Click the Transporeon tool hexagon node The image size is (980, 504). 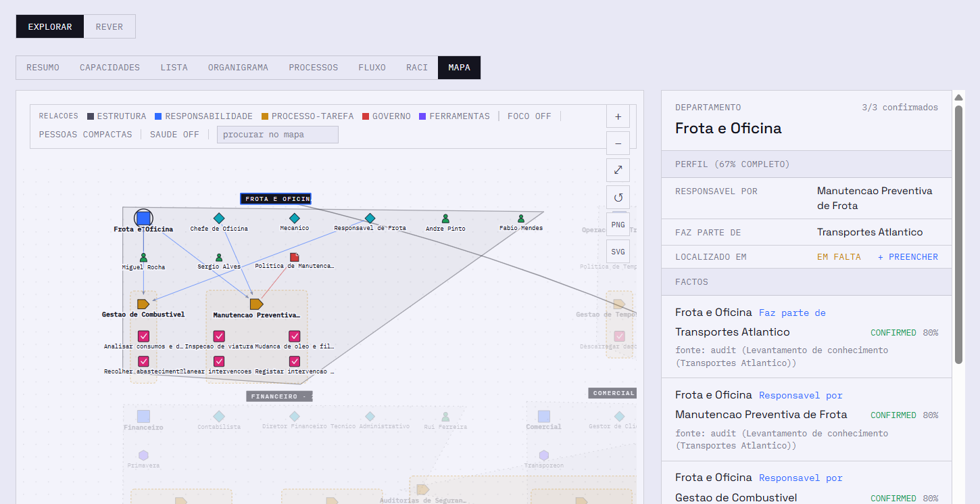544,455
